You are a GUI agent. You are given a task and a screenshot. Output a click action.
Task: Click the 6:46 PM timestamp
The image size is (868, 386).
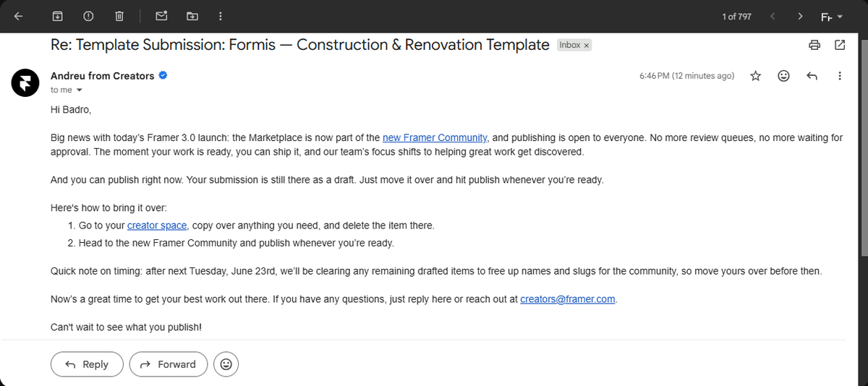687,76
